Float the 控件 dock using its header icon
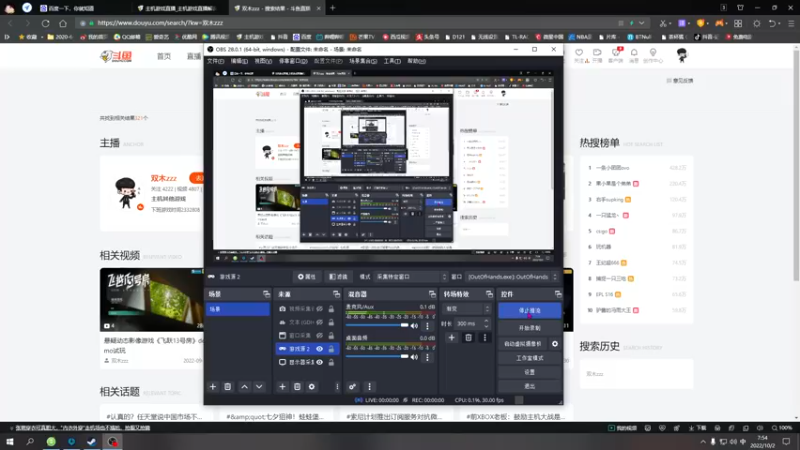Screen dimensions: 800x450 (558, 294)
